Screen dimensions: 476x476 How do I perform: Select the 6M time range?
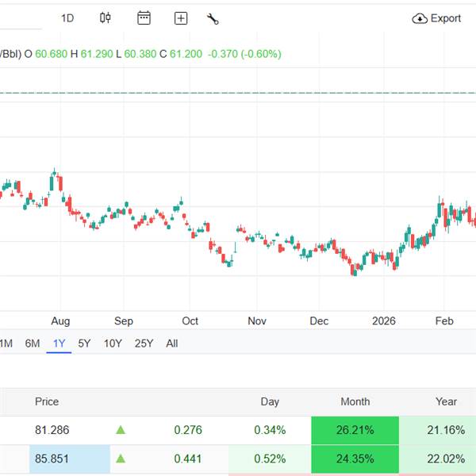coord(33,344)
